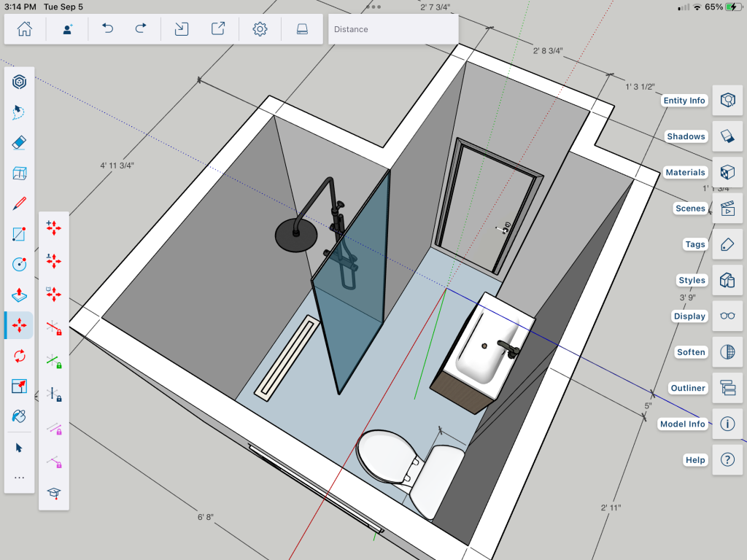Activate the Push/Pull tool
The height and width of the screenshot is (560, 747).
tap(20, 295)
